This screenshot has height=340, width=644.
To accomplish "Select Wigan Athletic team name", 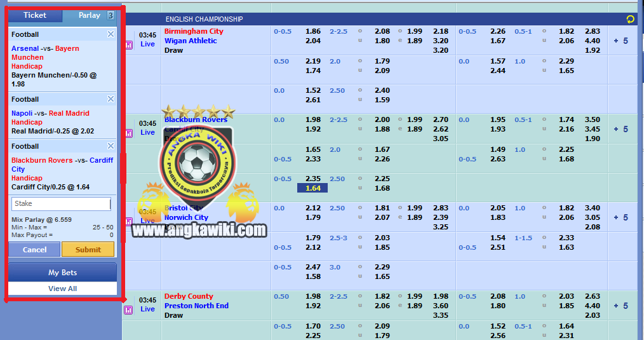I will click(x=191, y=41).
